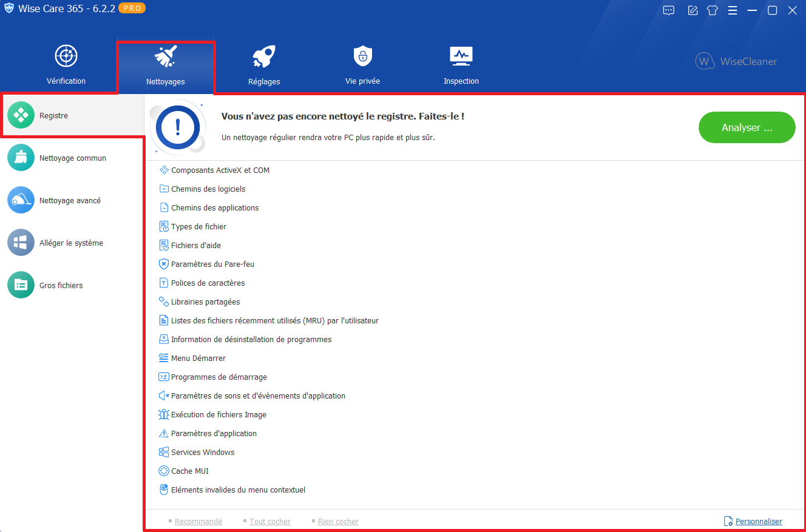Click the Recommandé link
The image size is (806, 532).
(x=198, y=522)
